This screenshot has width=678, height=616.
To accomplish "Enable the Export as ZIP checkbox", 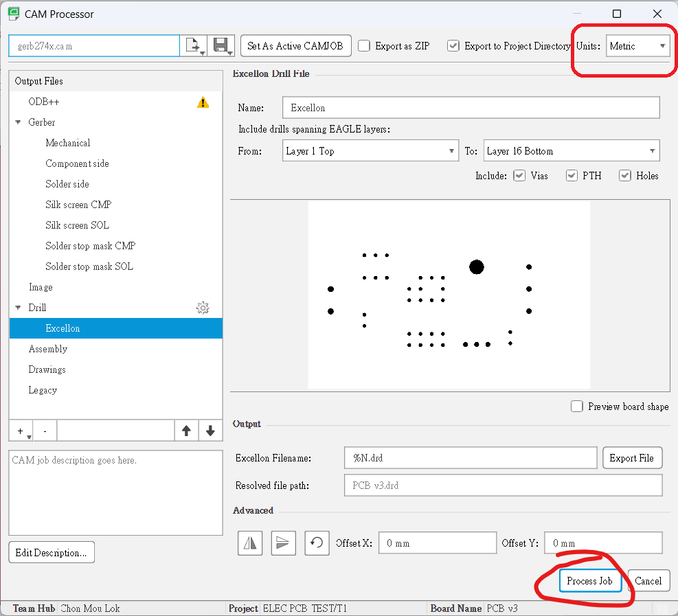I will click(x=364, y=46).
